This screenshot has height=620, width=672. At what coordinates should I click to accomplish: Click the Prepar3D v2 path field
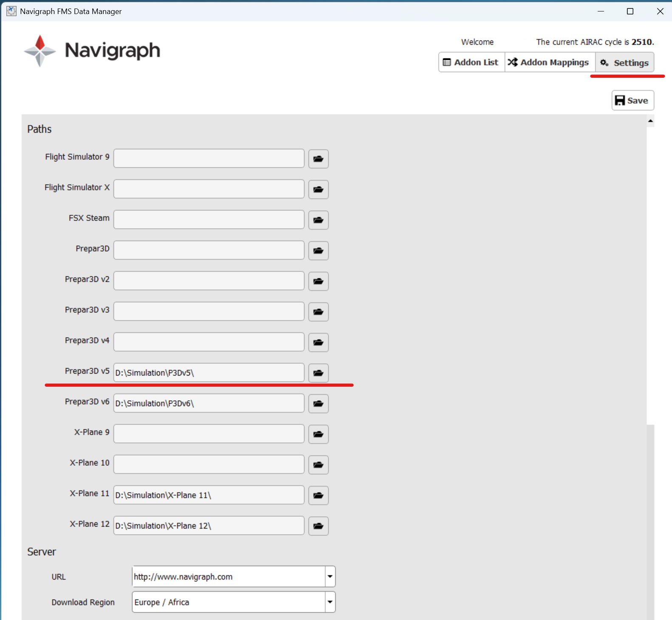click(x=209, y=281)
